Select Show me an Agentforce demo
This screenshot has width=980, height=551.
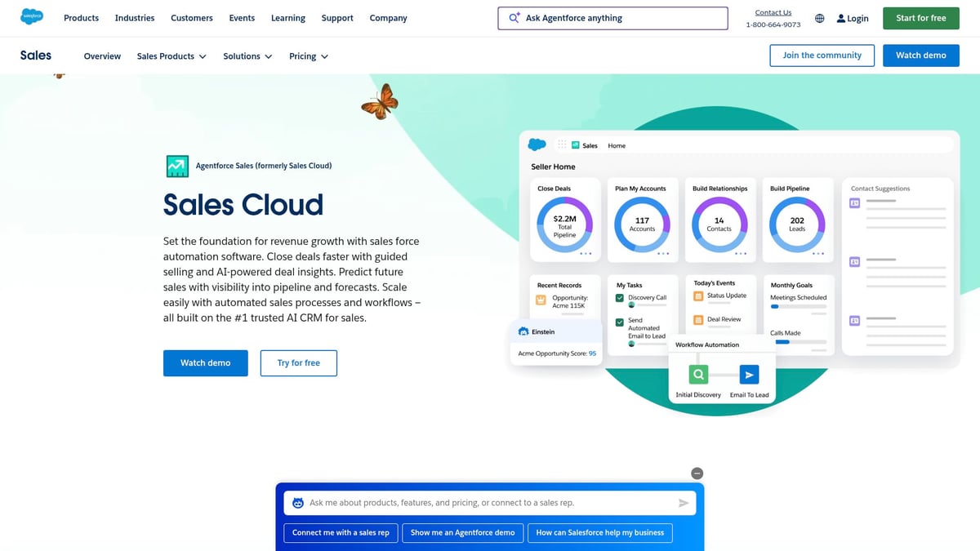462,532
